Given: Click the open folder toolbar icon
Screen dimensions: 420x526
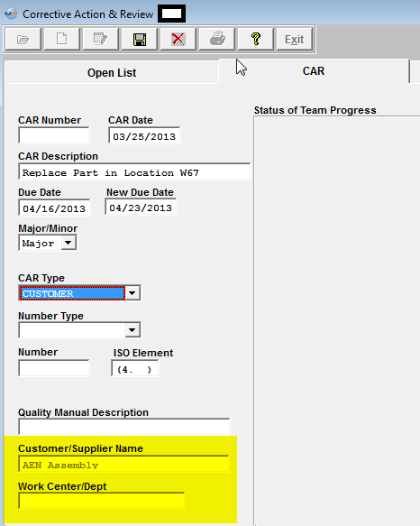Looking at the screenshot, I should tap(23, 40).
